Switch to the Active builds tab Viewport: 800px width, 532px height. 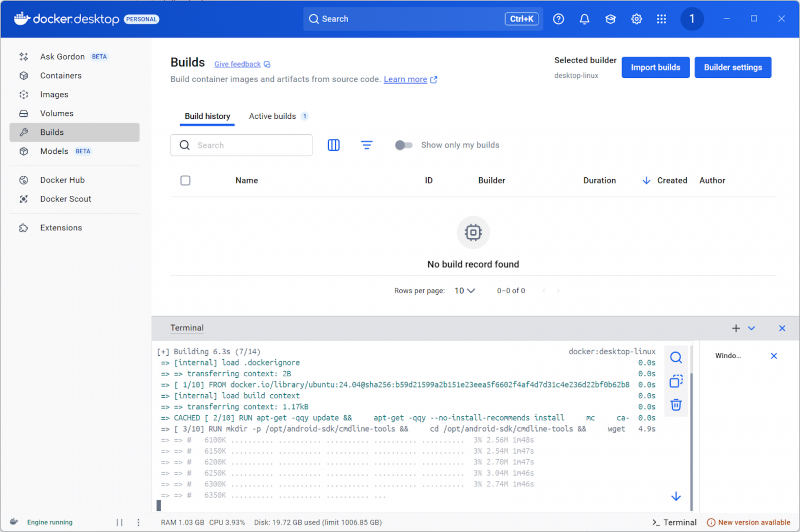278,116
